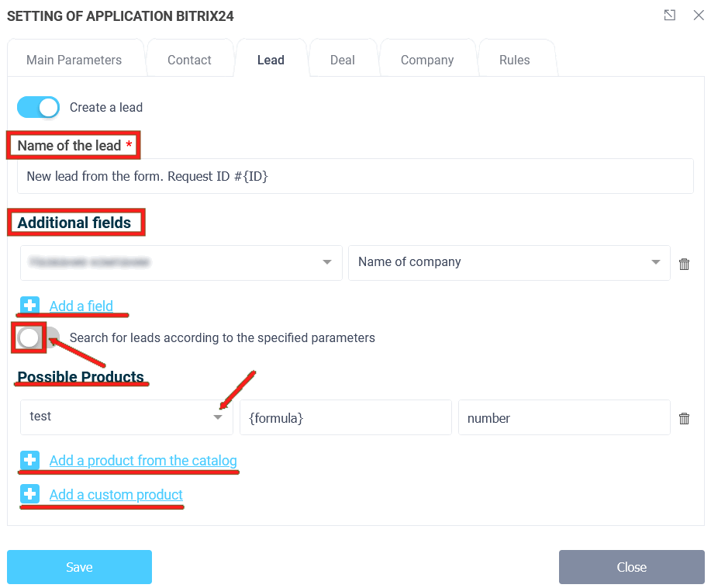Viewport: 711px width, 588px height.
Task: Expand the test product dropdown
Action: (217, 417)
